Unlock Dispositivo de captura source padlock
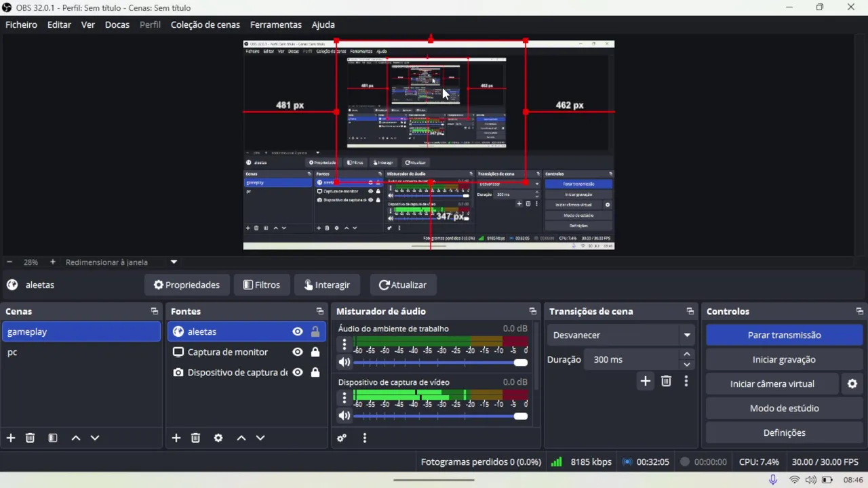The height and width of the screenshot is (488, 868). point(315,372)
